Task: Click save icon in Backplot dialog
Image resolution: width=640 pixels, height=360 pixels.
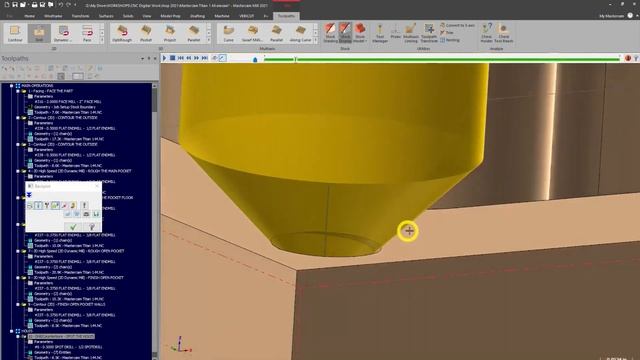Action: point(96,214)
